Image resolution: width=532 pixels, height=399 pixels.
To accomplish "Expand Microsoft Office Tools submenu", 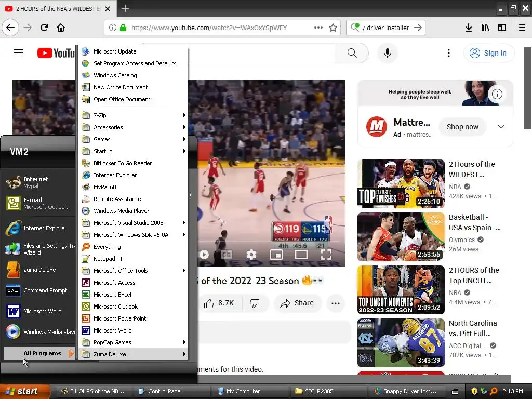I will click(x=133, y=270).
